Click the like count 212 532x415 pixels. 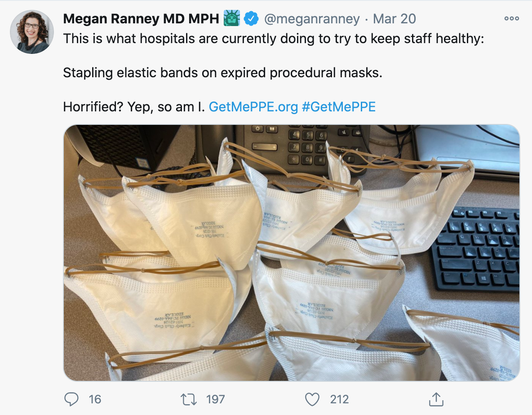(339, 399)
